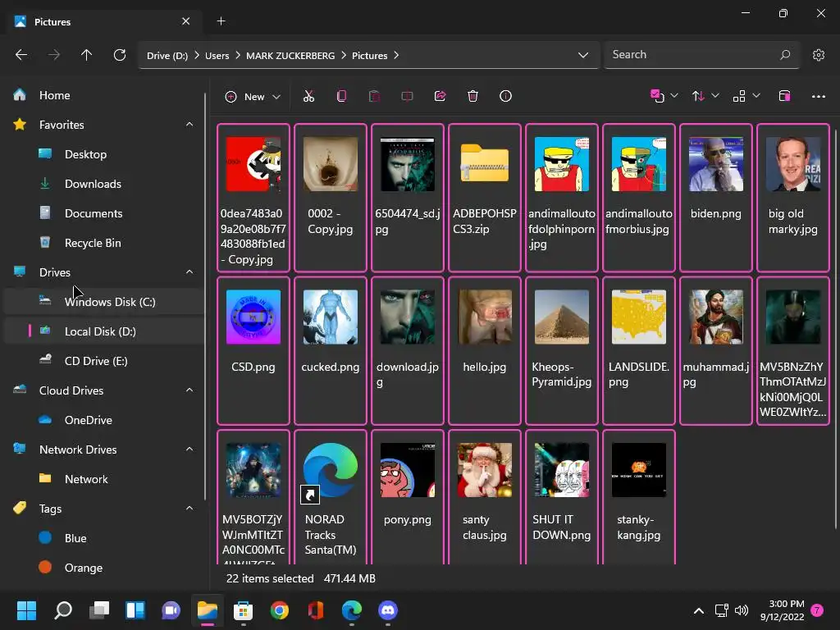Select the stanky-kang.jpg file

(x=638, y=497)
